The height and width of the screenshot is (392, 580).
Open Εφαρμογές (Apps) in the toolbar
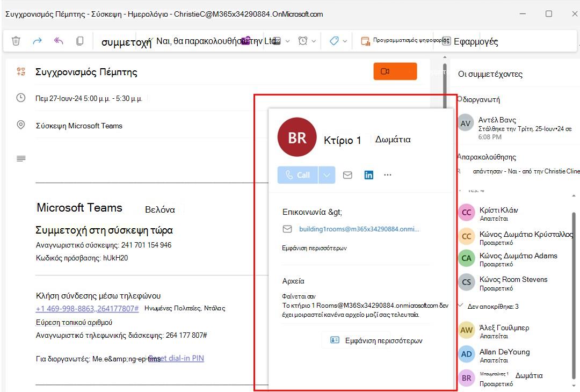tap(470, 41)
